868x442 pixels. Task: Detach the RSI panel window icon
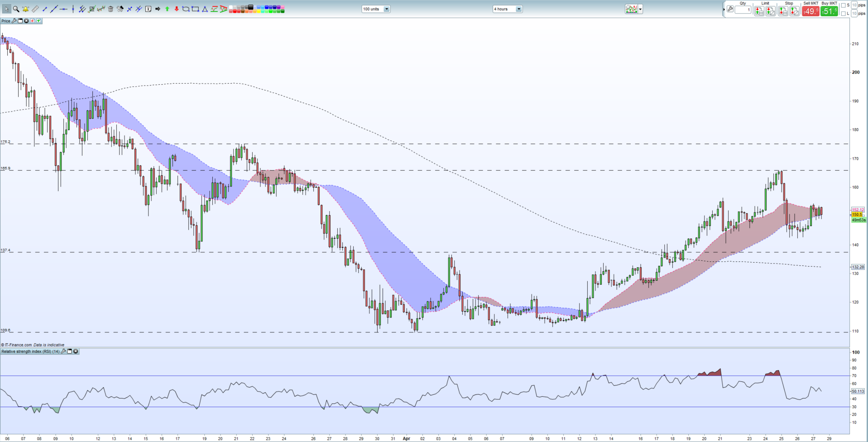coord(69,351)
